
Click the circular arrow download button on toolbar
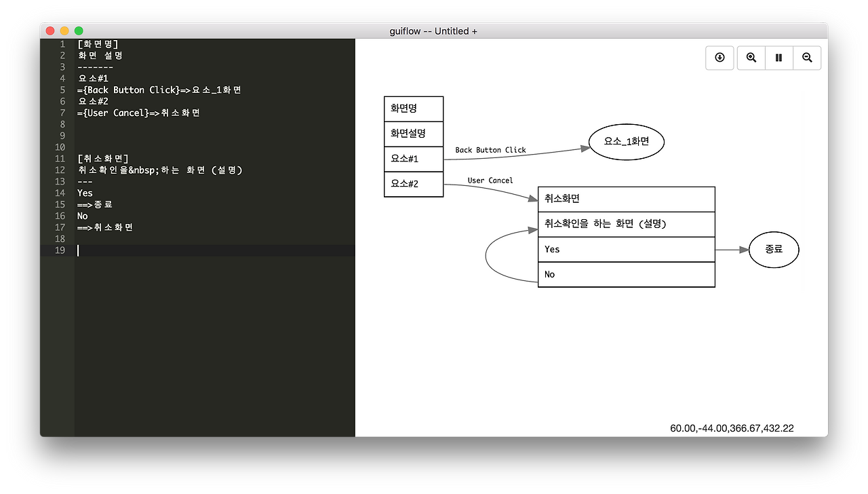719,58
